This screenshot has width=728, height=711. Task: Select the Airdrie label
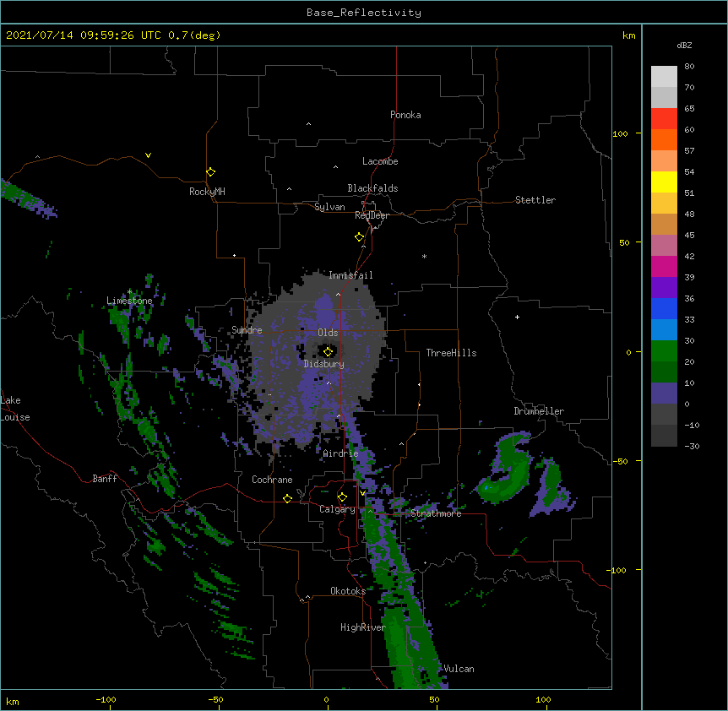click(x=341, y=453)
